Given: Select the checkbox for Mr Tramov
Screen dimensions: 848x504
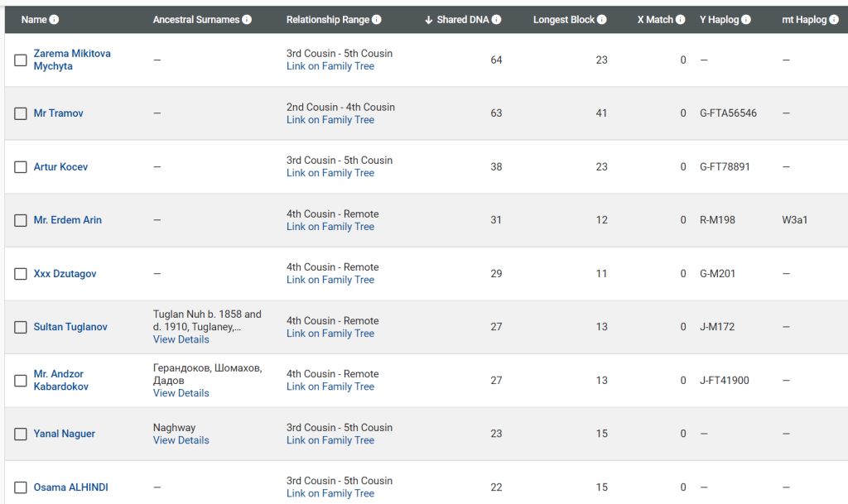Looking at the screenshot, I should [x=21, y=113].
